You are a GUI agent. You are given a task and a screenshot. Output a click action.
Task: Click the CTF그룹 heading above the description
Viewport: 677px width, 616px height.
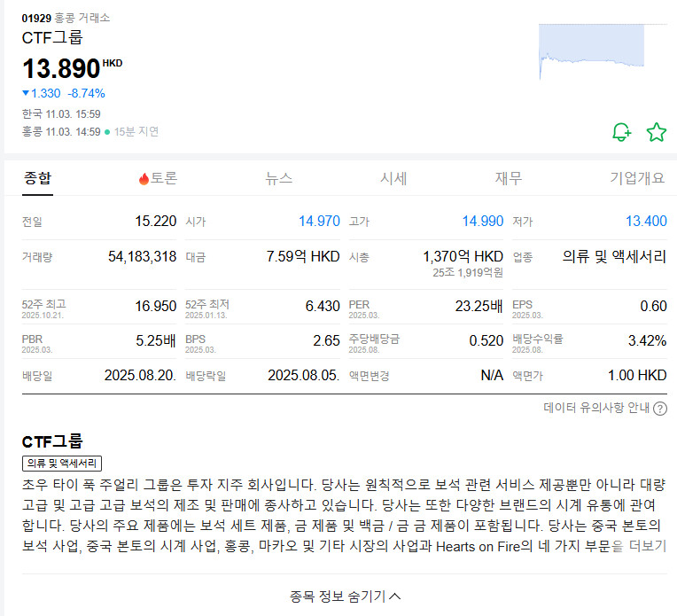(52, 442)
